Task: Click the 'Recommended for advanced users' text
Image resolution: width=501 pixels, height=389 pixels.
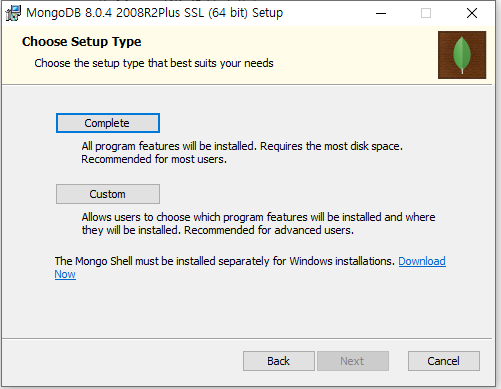Action: pyautogui.click(x=269, y=230)
